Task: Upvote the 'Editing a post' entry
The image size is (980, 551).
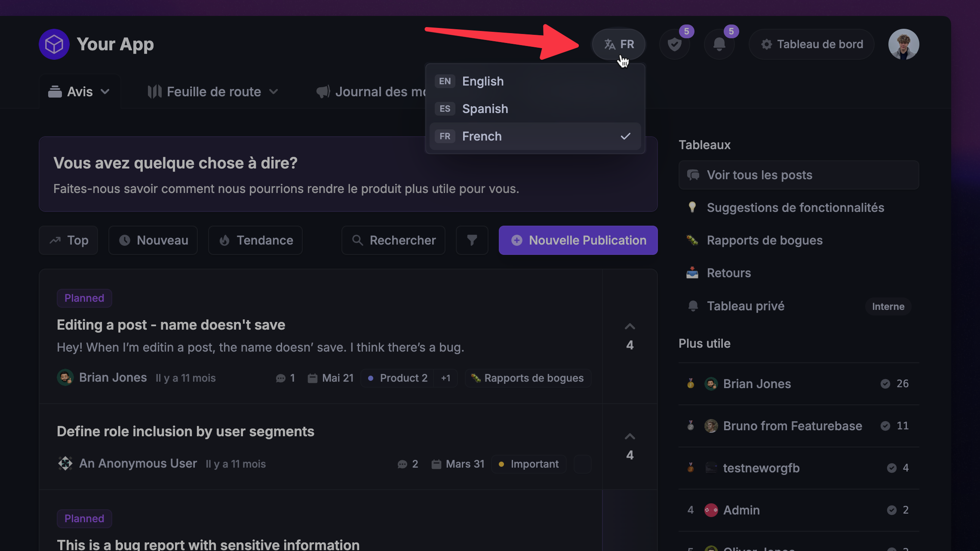Action: pos(630,327)
